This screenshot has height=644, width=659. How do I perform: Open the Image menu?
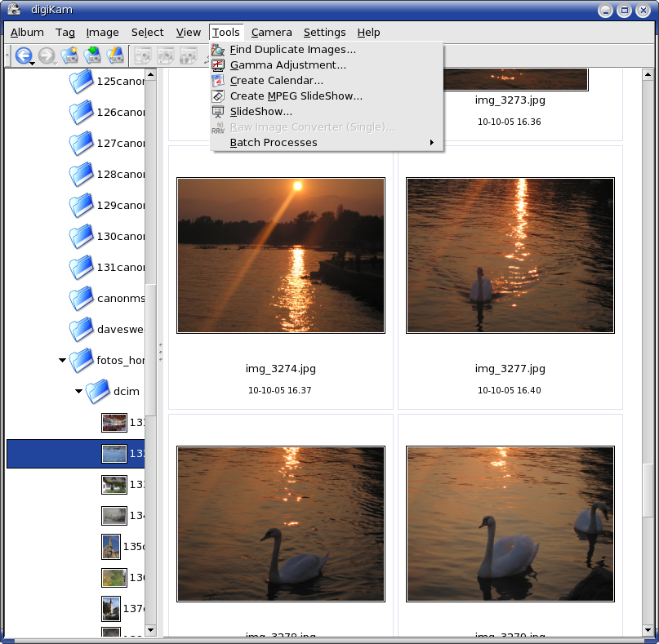point(103,33)
